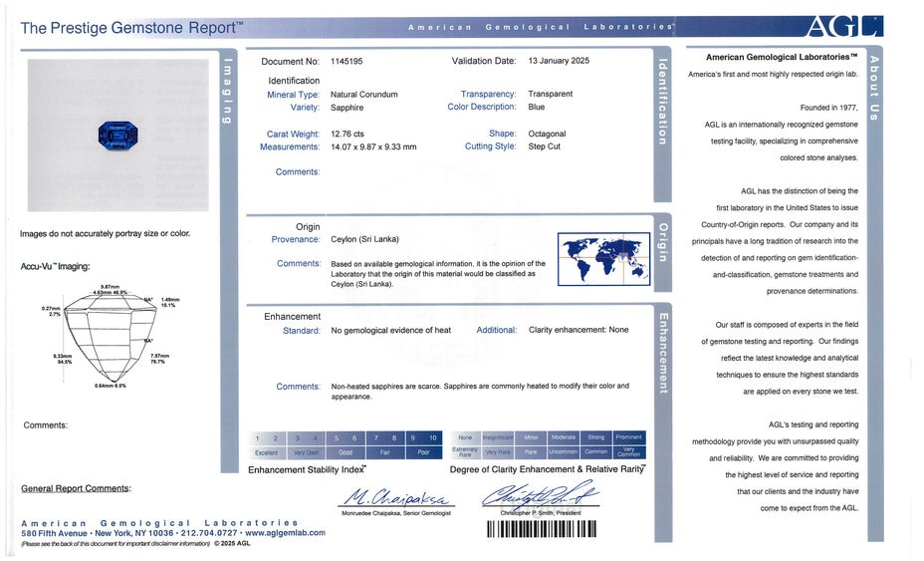Screen dimensions: 924x561
Task: Open the www.aglgemlab.com website link
Action: coord(284,533)
